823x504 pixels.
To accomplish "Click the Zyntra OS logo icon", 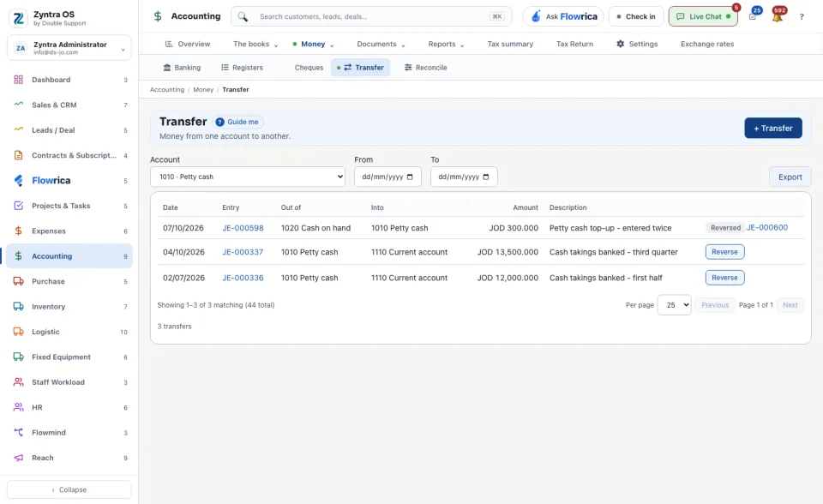I will tap(18, 18).
